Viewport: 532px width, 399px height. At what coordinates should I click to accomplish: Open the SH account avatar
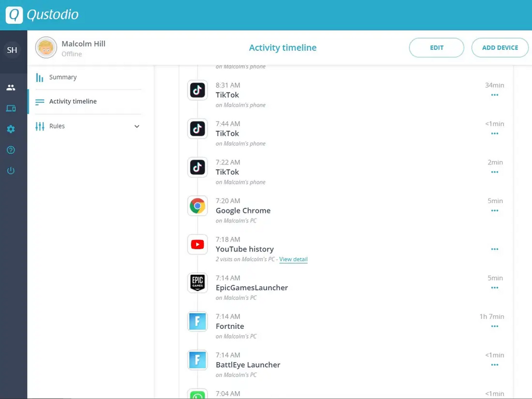click(x=12, y=50)
